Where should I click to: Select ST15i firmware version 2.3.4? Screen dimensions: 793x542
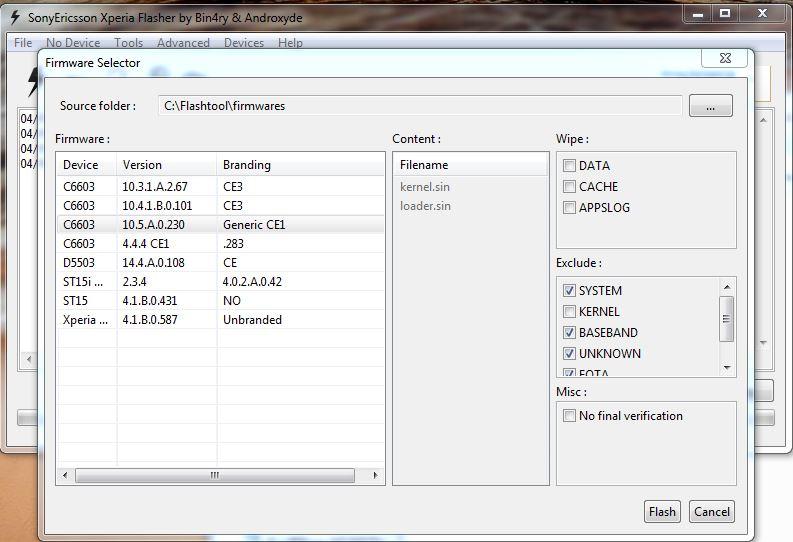[x=221, y=282]
